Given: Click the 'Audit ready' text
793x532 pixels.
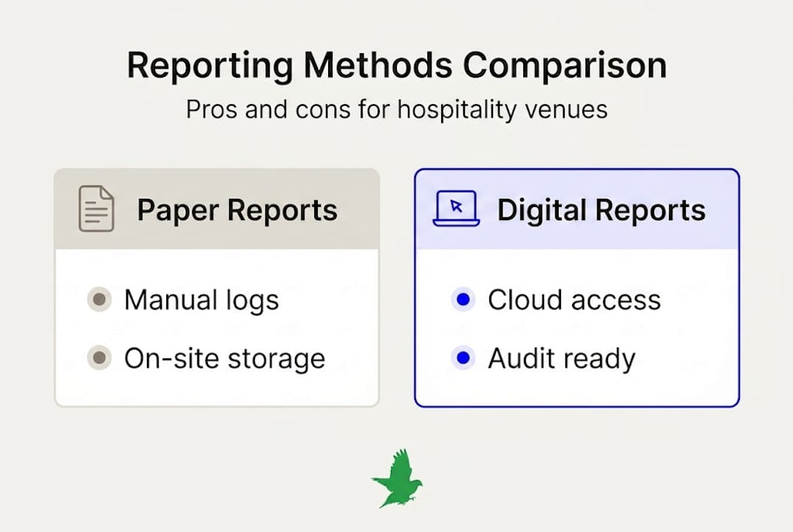Looking at the screenshot, I should (562, 359).
